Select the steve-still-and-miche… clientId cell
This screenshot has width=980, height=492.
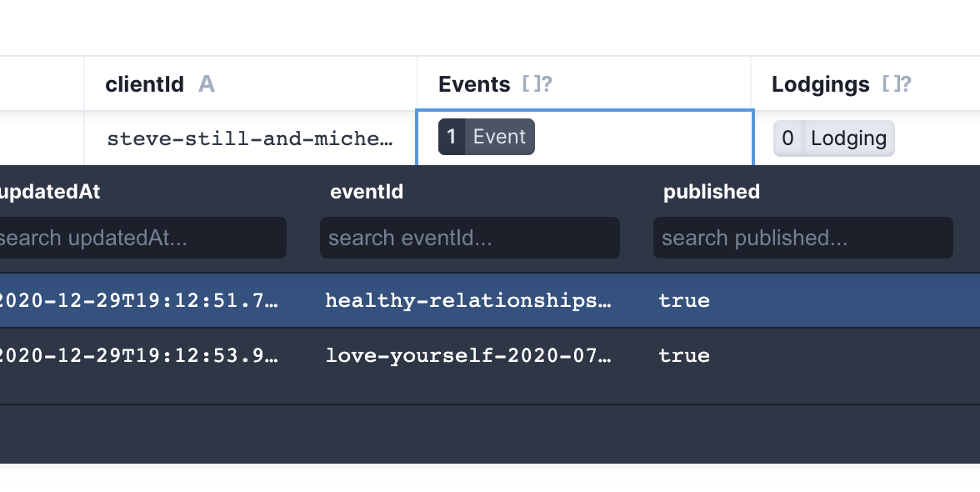tap(251, 138)
